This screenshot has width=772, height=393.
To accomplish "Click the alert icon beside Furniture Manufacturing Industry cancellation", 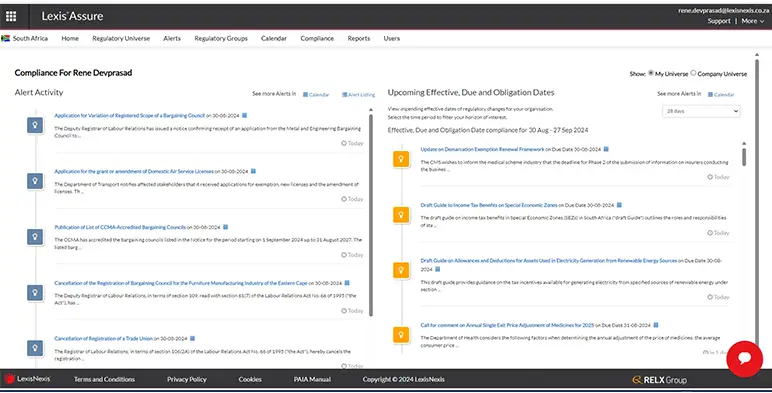I will coord(34,293).
